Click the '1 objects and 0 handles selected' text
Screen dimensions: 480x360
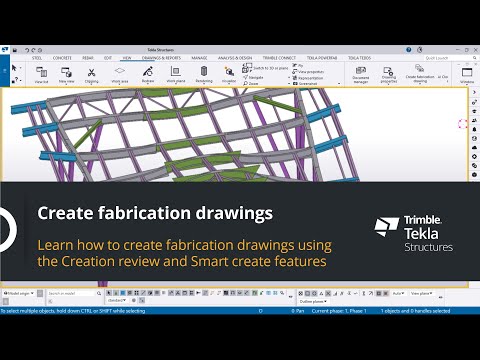coord(415,311)
